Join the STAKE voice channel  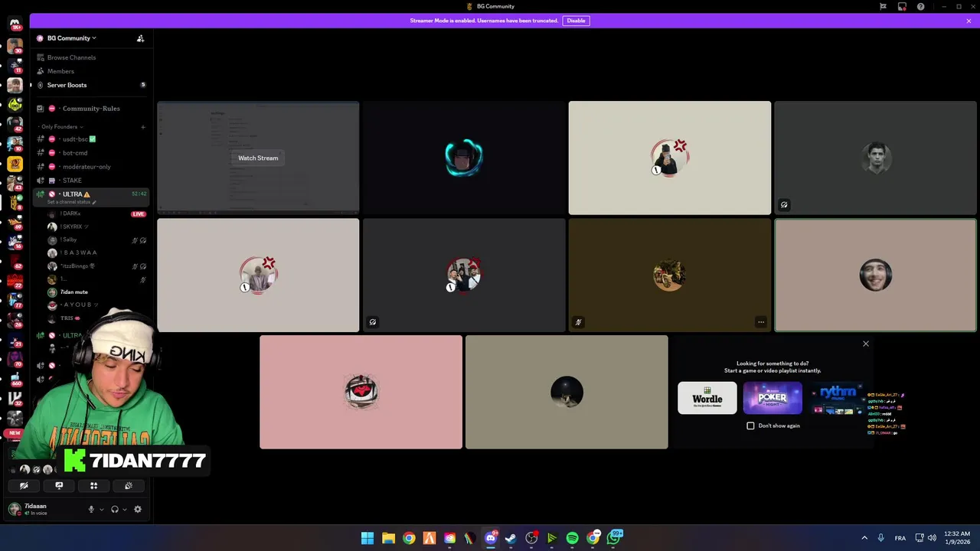click(x=72, y=181)
